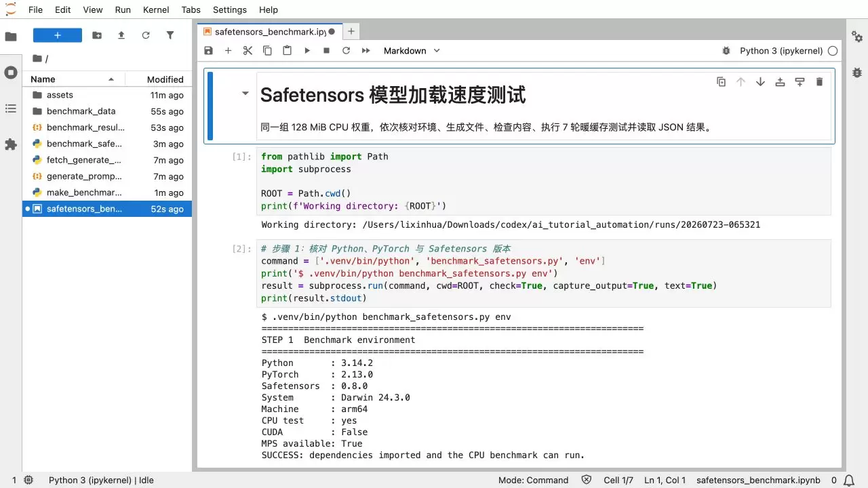Screen dimensions: 868x488
Task: Open Property Inspector gears icon
Action: [857, 37]
